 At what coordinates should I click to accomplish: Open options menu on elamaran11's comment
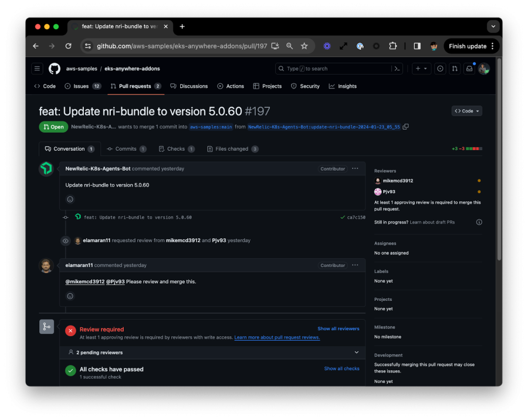coord(355,265)
